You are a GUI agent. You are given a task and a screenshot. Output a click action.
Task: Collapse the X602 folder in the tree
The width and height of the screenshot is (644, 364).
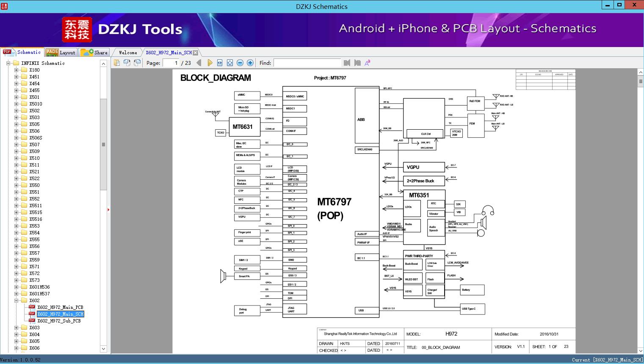point(16,300)
